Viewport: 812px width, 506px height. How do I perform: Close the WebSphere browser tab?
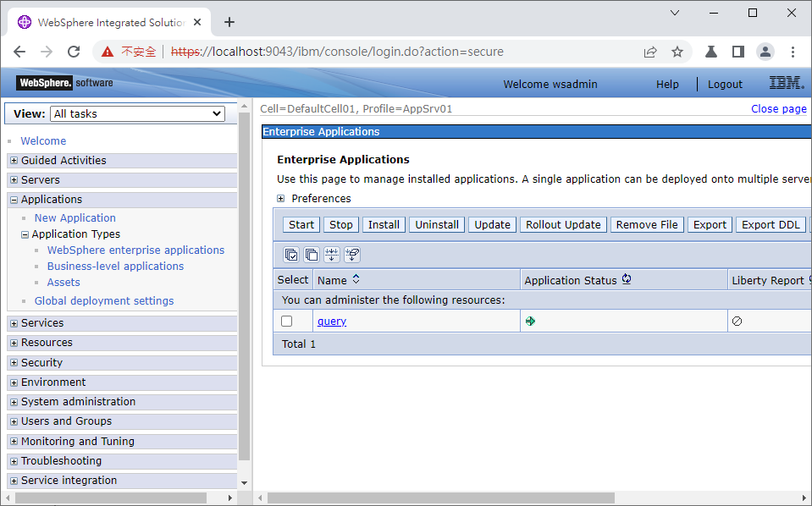tap(197, 22)
